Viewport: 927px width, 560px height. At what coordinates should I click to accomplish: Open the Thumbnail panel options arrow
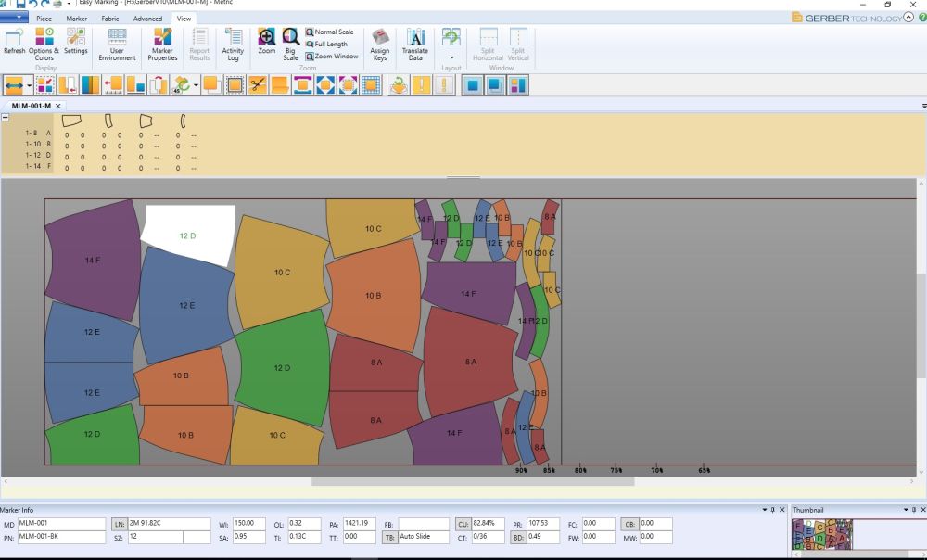906,509
